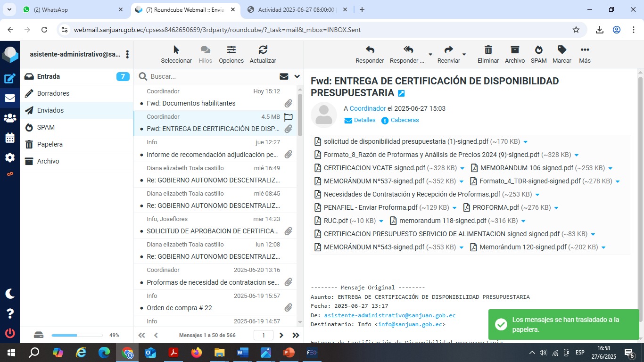
Task: Click the Buscar search field
Action: pyautogui.click(x=212, y=76)
